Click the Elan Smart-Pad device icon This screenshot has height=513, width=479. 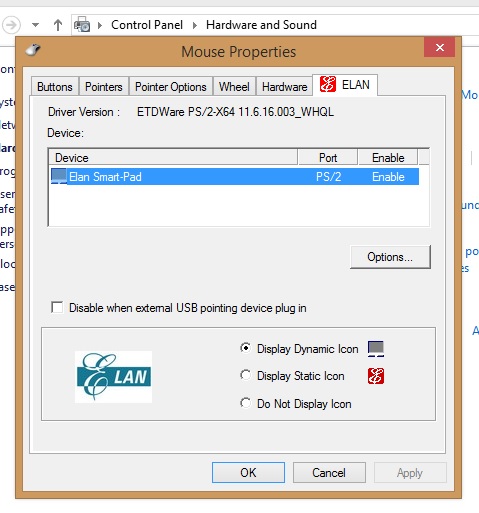point(59,176)
